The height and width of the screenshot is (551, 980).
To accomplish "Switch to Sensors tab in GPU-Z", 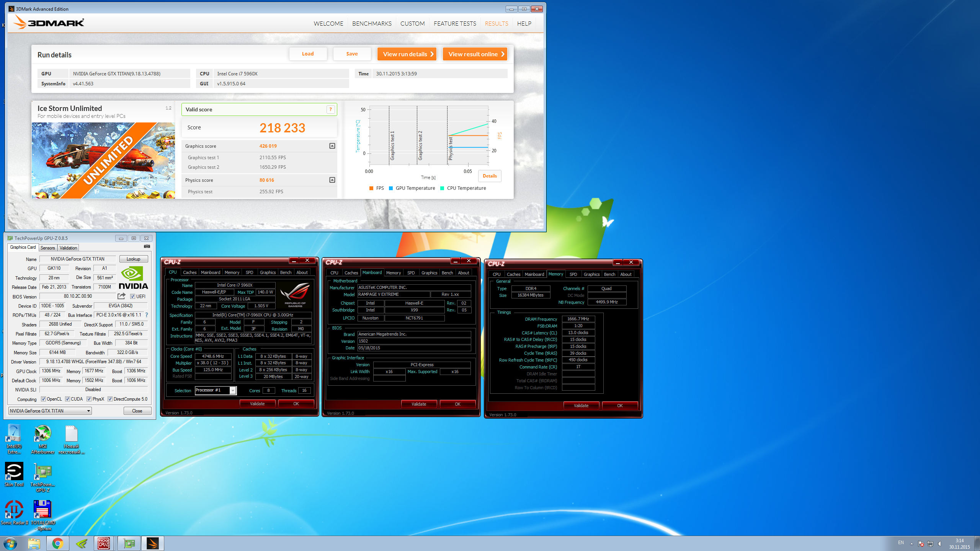I will [48, 248].
